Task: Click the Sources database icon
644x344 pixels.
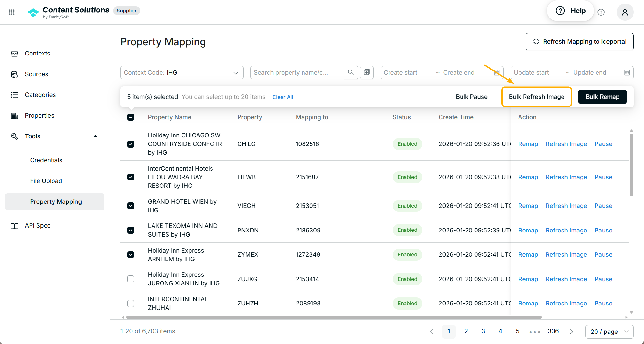Action: [14, 74]
